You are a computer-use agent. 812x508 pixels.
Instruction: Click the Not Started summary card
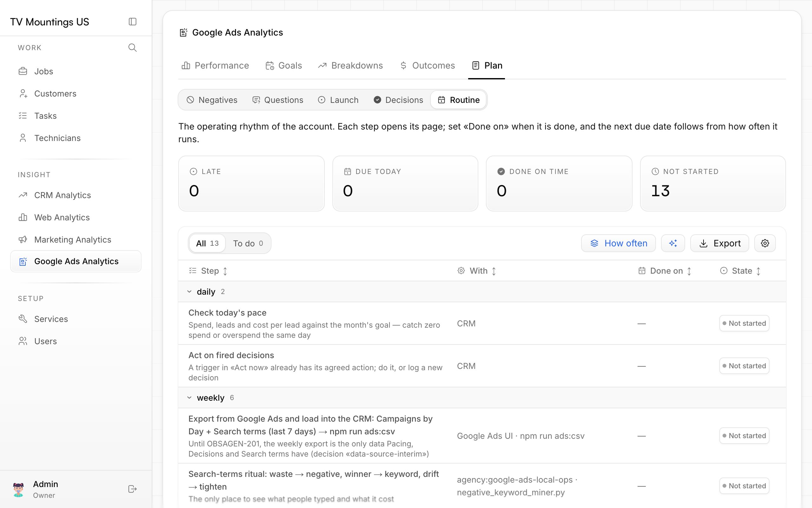click(x=713, y=184)
